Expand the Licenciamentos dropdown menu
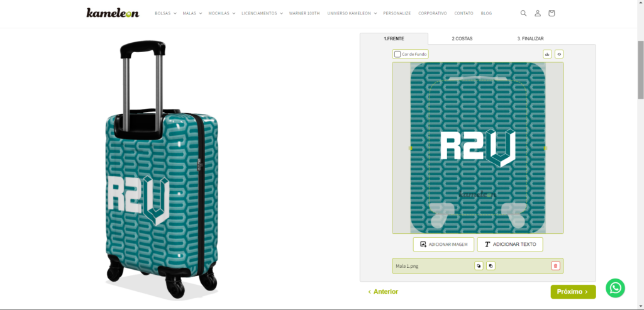644x310 pixels. (x=262, y=13)
